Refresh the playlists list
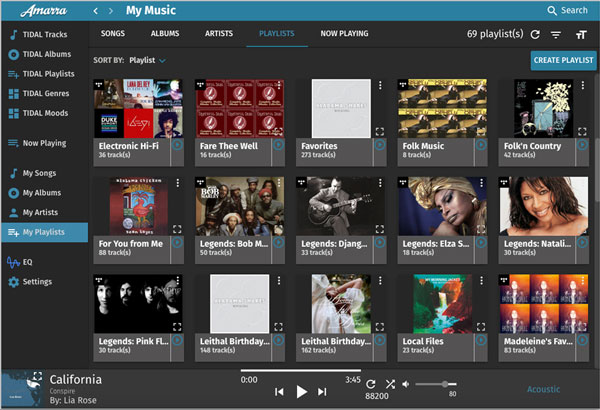Viewport: 600px width, 410px height. (535, 34)
